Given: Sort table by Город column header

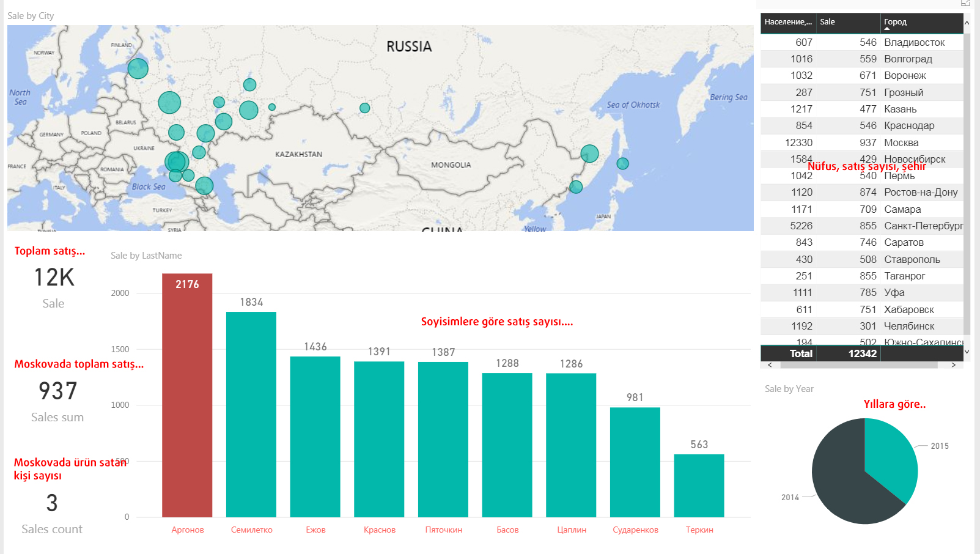Looking at the screenshot, I should [x=922, y=22].
